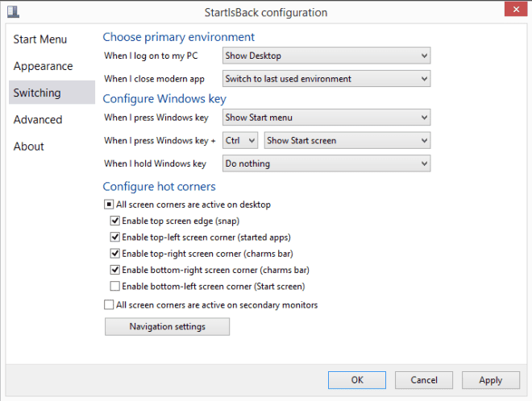Screen dimensions: 532x401
Task: Click the 'When I hold Windows key' label
Action: [155, 163]
